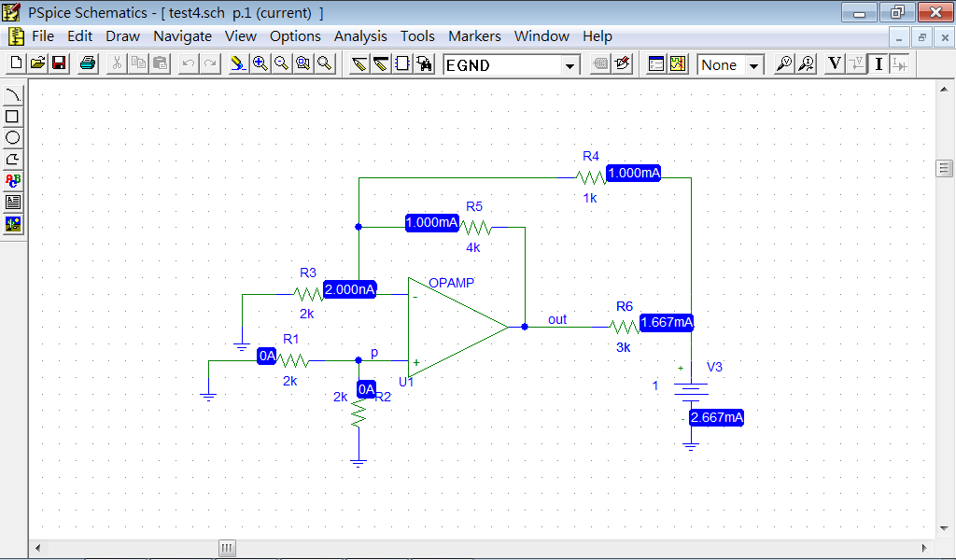Select the Draw Circle tool in the left toolbar

coord(13,138)
